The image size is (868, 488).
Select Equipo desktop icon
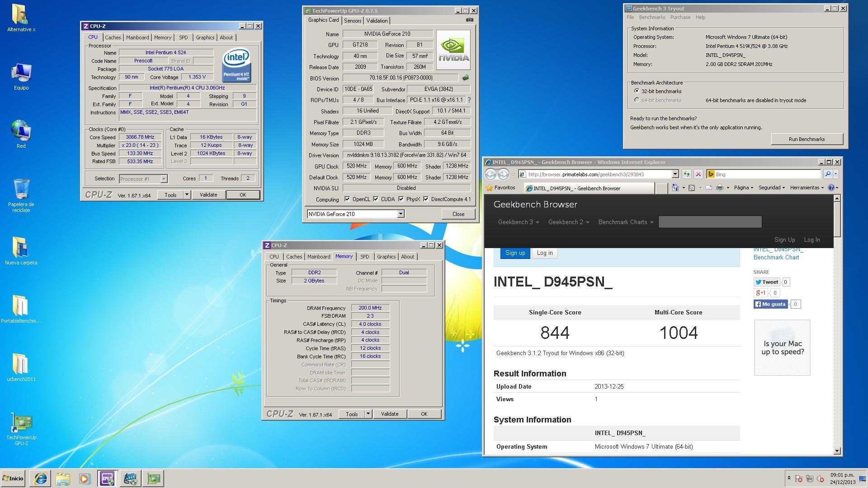pos(21,76)
